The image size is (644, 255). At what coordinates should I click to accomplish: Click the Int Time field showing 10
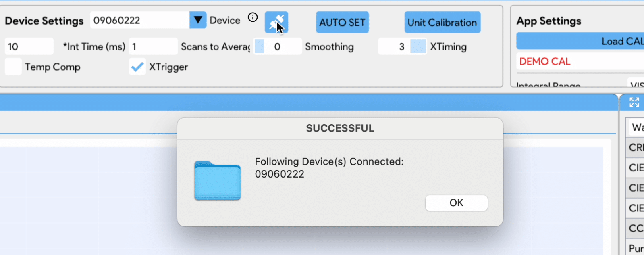(29, 46)
